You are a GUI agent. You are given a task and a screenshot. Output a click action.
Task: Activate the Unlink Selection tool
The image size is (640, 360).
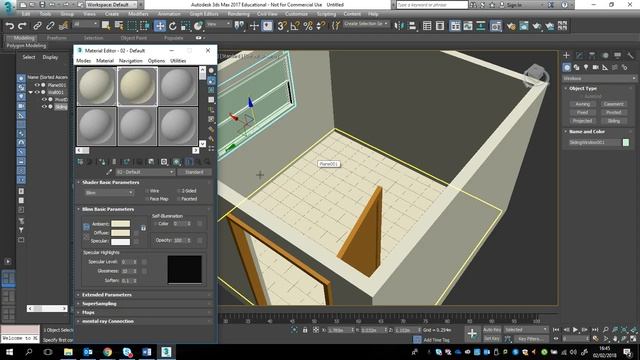click(x=50, y=26)
